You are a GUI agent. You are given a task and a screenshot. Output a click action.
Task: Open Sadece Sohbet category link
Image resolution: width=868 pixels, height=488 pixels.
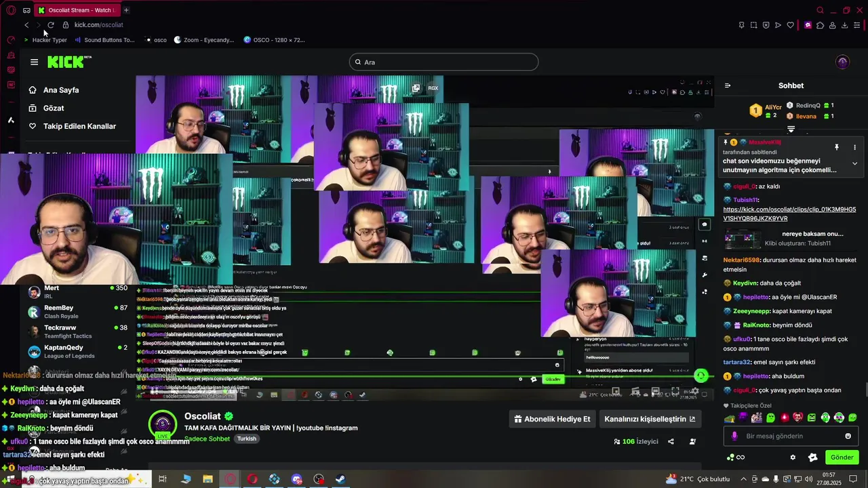[207, 439]
